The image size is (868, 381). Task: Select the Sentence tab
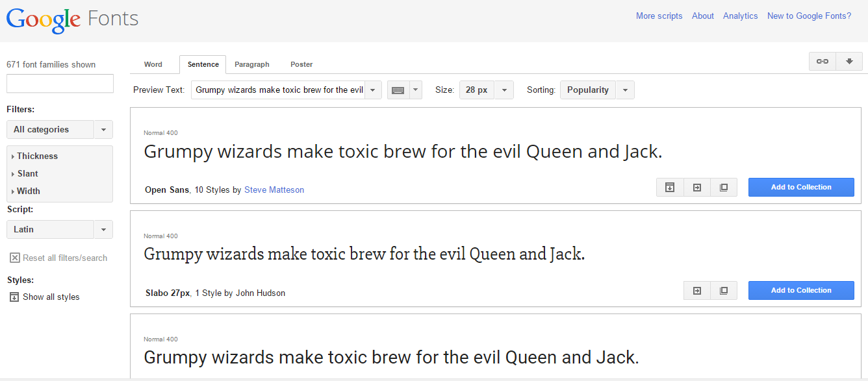[203, 64]
